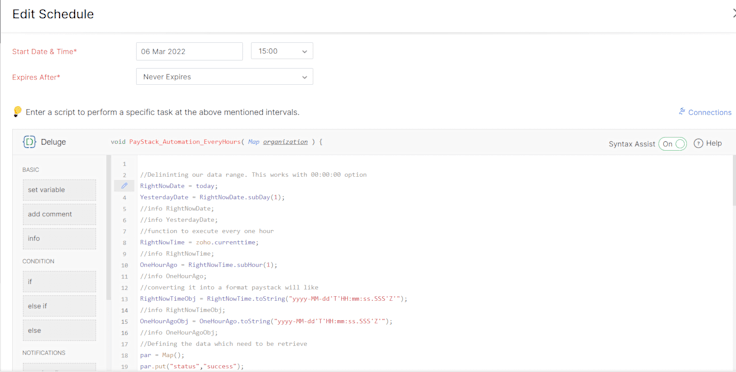The image size is (736, 372).
Task: Click comment //function to execute every one hour
Action: pyautogui.click(x=207, y=231)
